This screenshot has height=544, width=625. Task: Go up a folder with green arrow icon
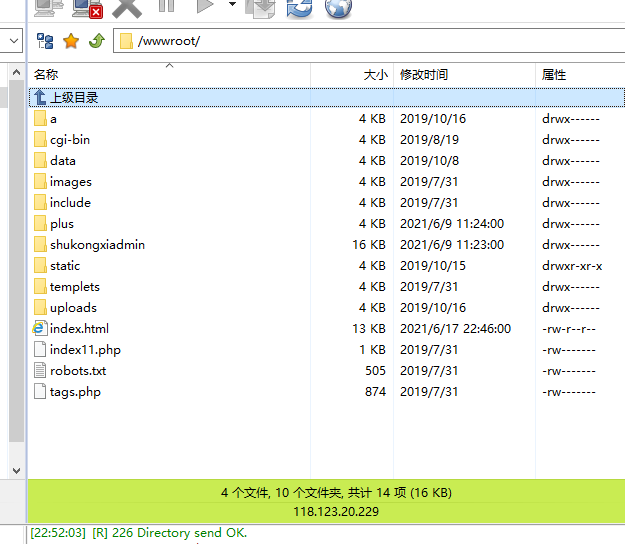pyautogui.click(x=96, y=41)
